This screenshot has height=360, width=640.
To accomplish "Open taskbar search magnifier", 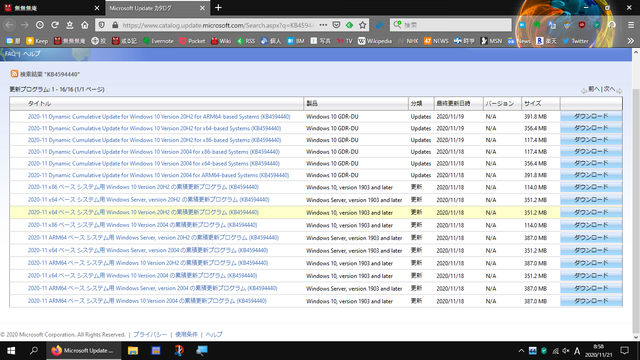I will (x=34, y=350).
